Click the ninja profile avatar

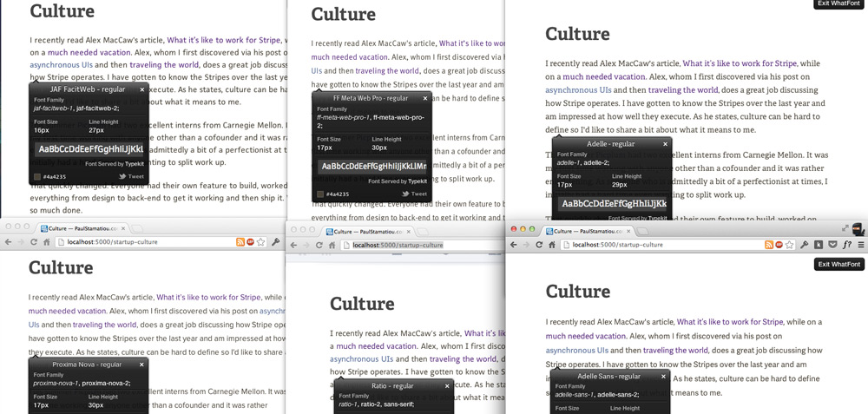858,228
